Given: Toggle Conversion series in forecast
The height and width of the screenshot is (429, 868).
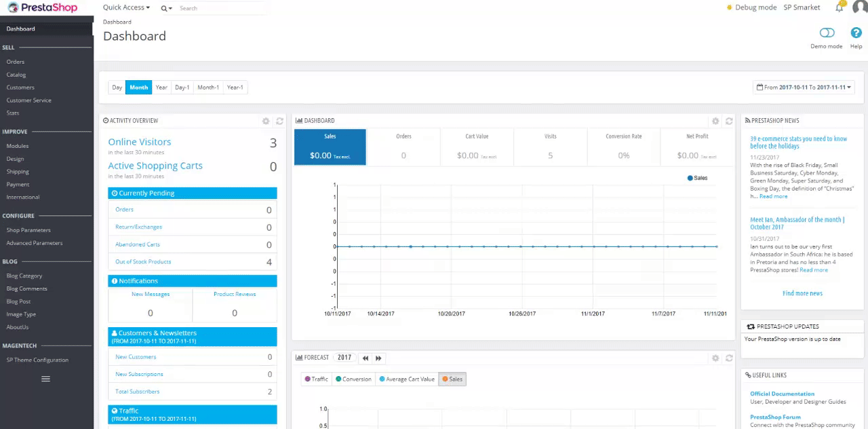Looking at the screenshot, I should [353, 379].
